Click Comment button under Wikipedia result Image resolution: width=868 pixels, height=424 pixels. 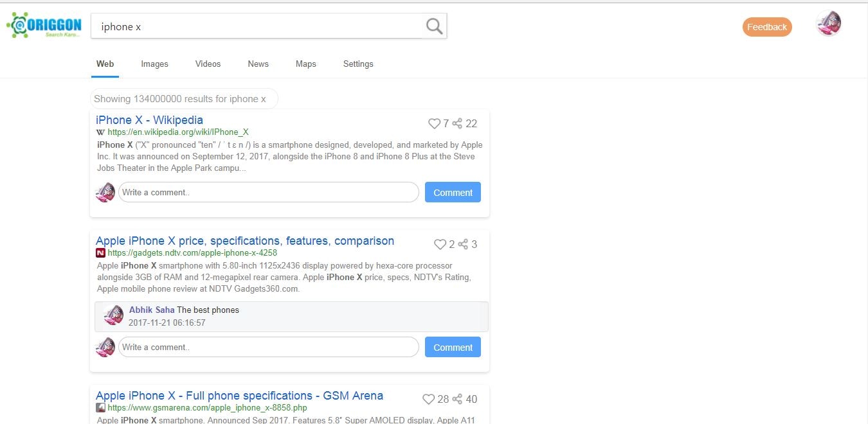coord(453,192)
